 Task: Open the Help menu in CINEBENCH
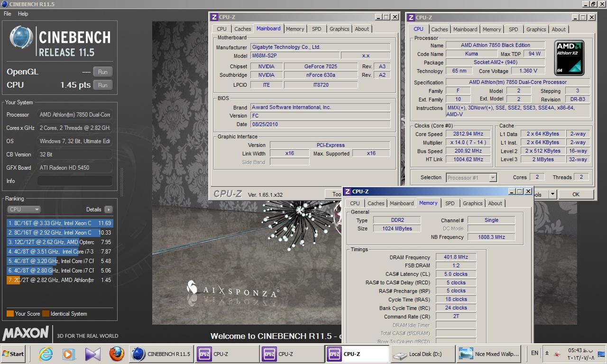click(23, 14)
